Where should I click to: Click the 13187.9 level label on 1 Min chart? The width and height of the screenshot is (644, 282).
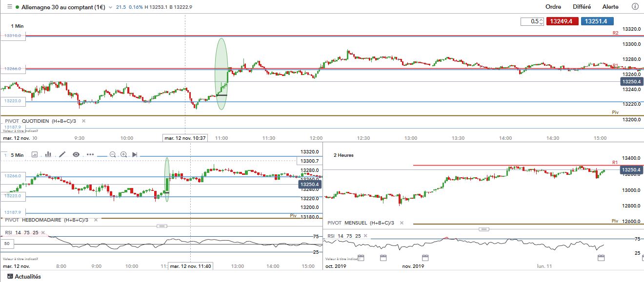tap(14, 127)
